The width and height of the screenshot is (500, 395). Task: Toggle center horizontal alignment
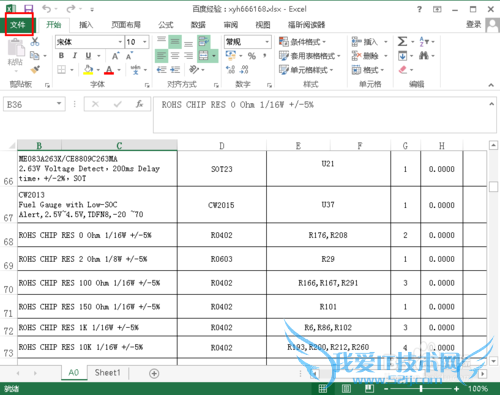(175, 56)
